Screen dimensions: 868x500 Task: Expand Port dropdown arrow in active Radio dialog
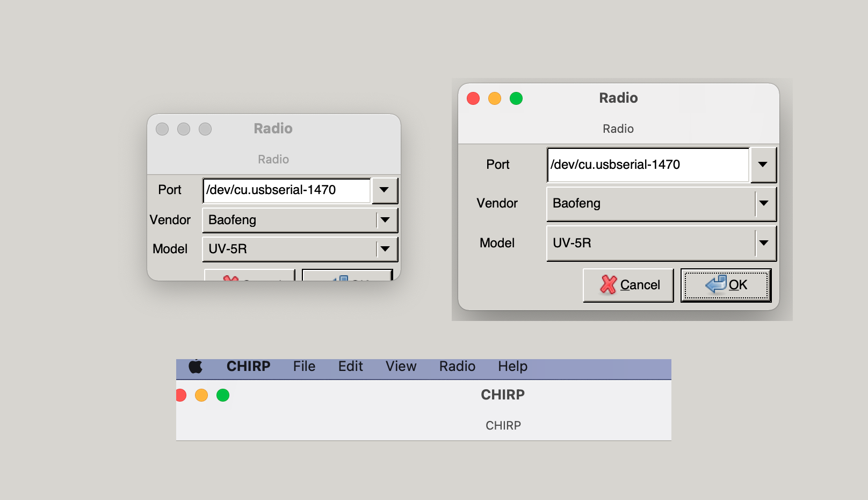[763, 165]
